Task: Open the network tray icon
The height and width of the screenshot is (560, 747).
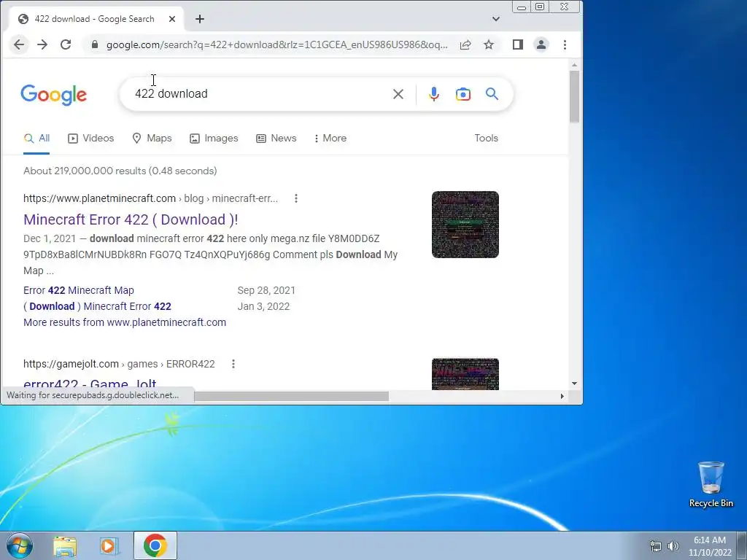Action: point(656,546)
